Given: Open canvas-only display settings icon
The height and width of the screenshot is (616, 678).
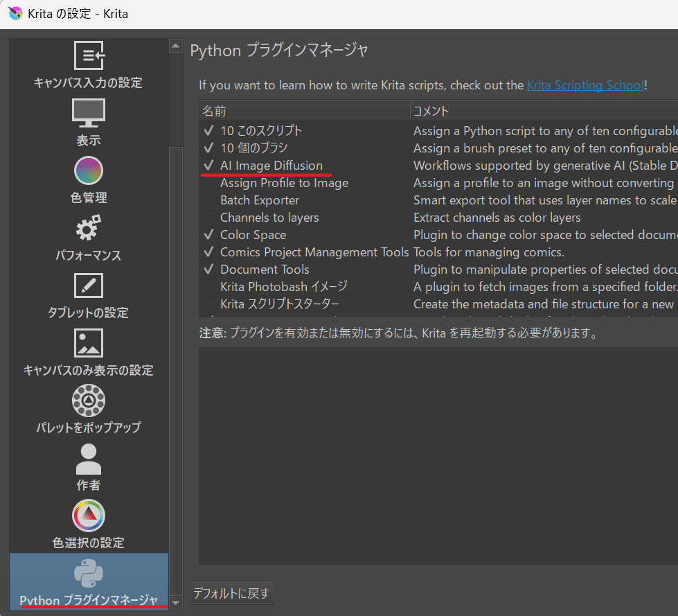Looking at the screenshot, I should (89, 343).
